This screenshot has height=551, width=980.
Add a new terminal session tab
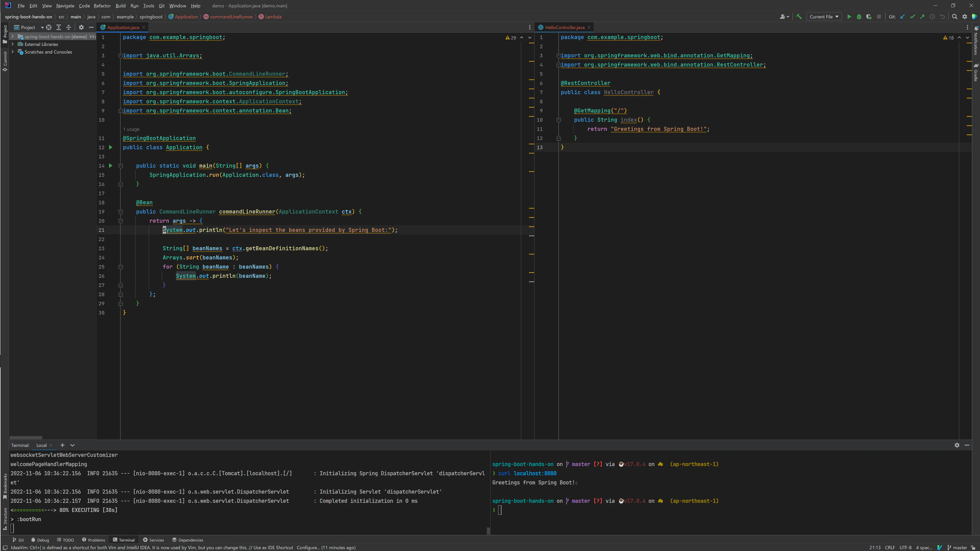[x=62, y=445]
